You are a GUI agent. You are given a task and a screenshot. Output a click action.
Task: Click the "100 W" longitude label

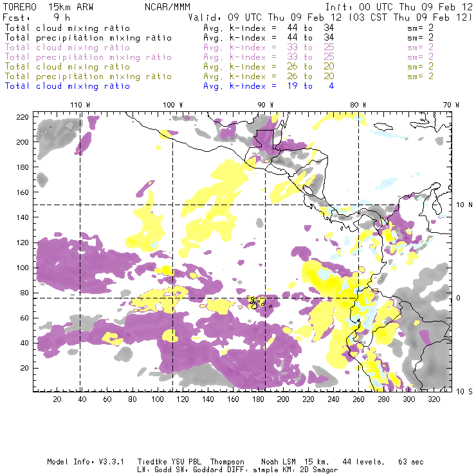click(x=173, y=105)
